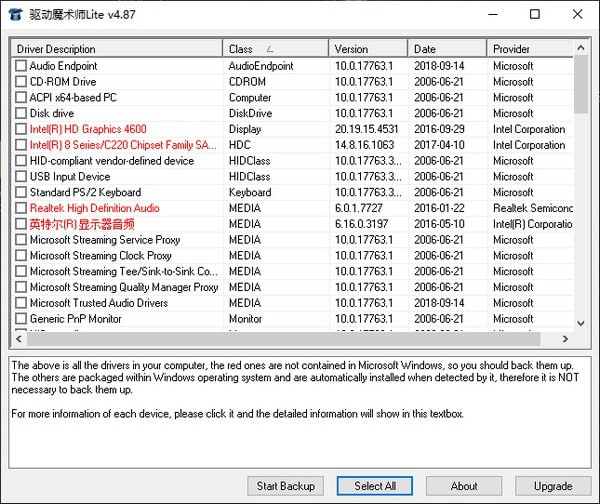Open the About dialog
The height and width of the screenshot is (504, 600).
point(464,486)
